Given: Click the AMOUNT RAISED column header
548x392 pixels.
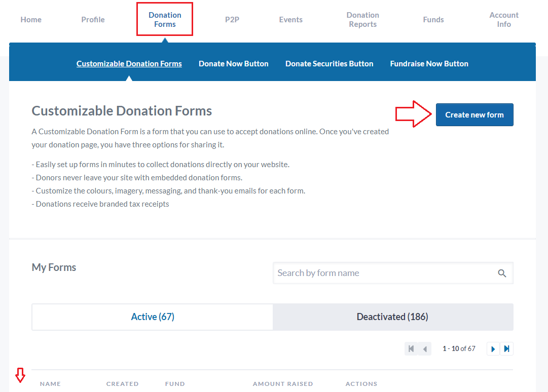Looking at the screenshot, I should [x=283, y=384].
